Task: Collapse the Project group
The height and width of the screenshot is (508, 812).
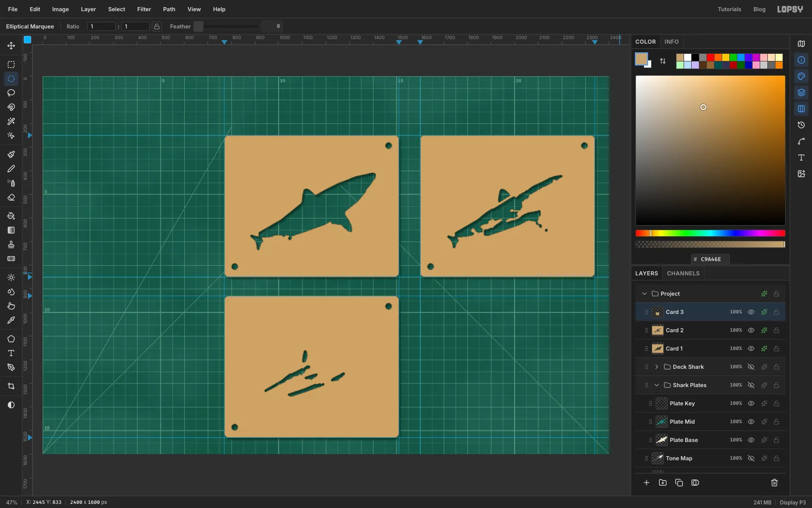Action: [645, 294]
